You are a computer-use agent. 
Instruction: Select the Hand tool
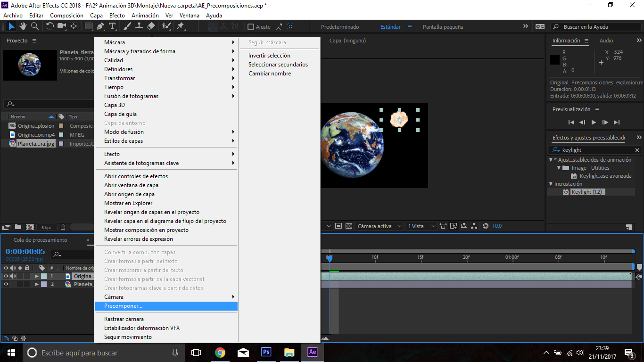(x=23, y=27)
